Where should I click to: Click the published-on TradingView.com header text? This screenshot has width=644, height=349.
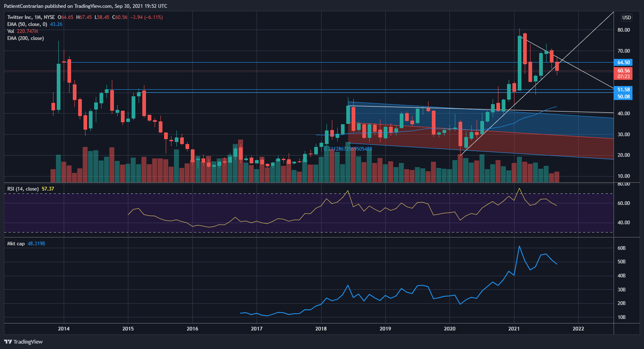point(86,6)
